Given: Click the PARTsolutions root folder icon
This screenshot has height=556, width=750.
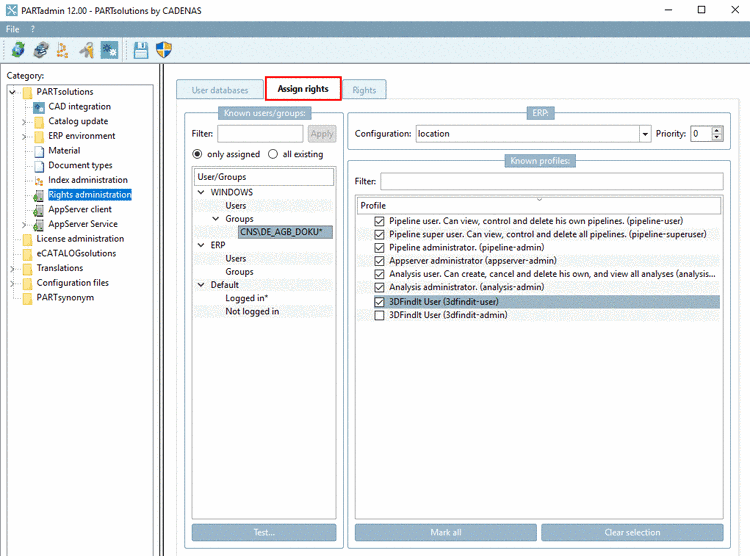Looking at the screenshot, I should pos(28,92).
